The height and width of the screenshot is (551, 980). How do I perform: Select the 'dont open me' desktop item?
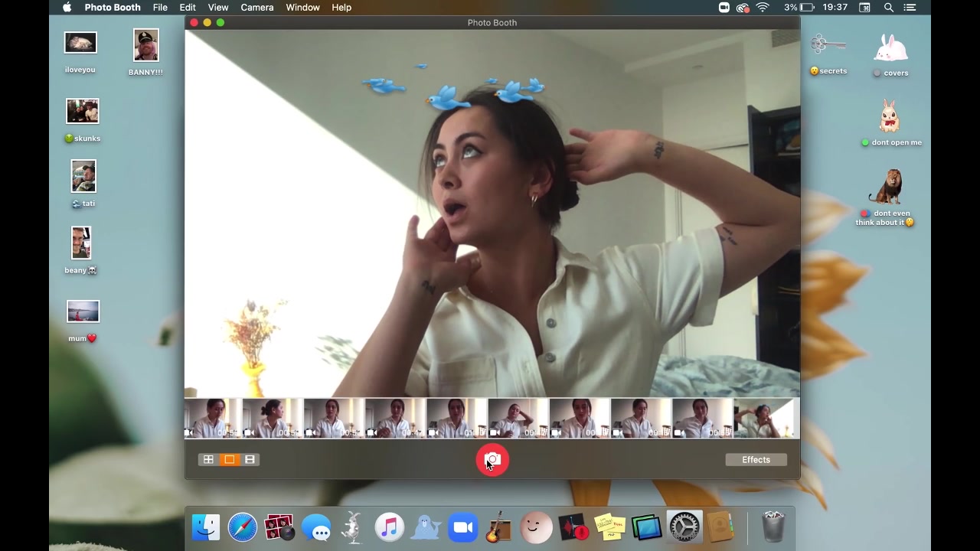pos(889,119)
